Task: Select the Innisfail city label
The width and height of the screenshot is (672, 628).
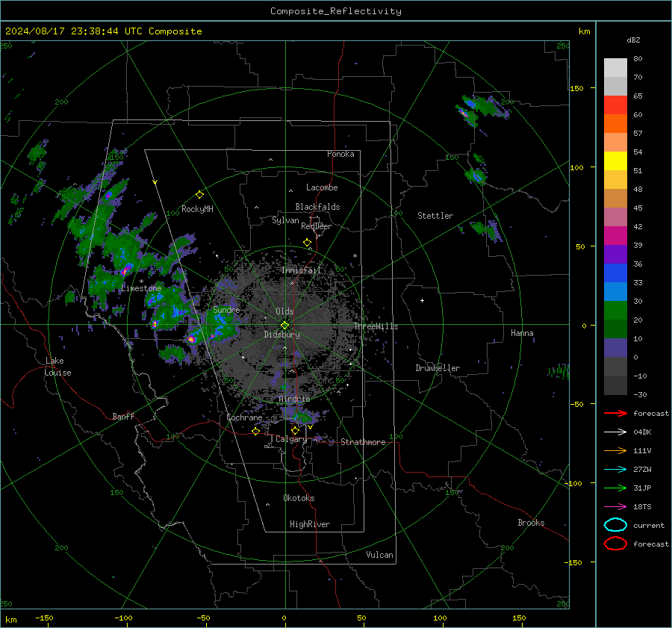Action: click(302, 270)
